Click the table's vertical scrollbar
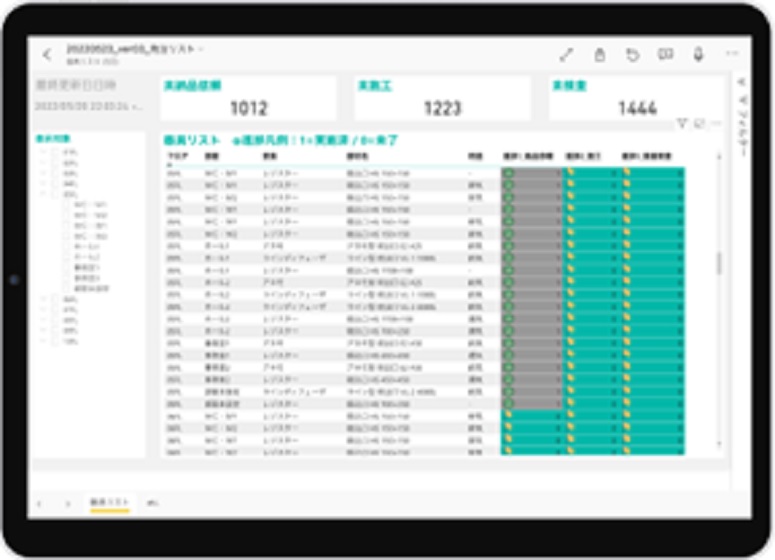 pos(718,262)
